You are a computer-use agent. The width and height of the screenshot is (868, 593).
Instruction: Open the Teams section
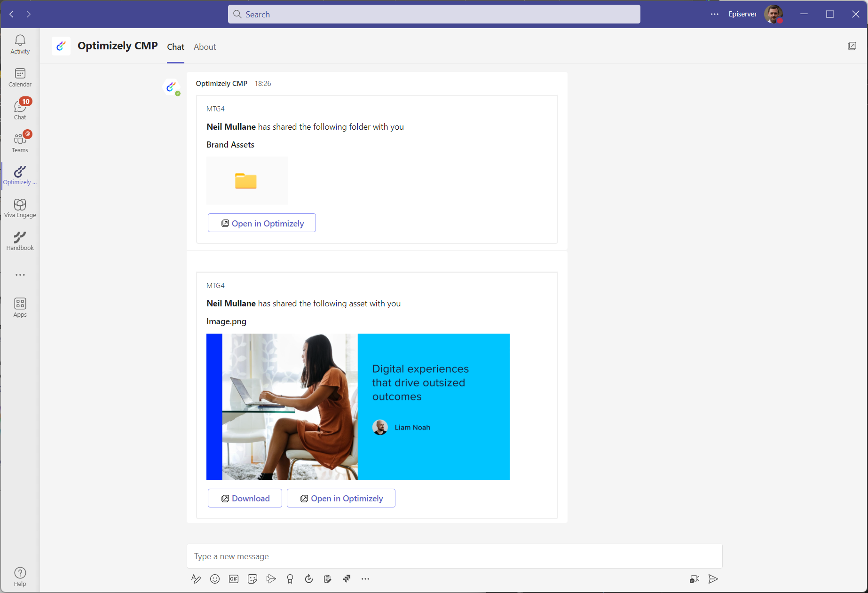pyautogui.click(x=20, y=142)
